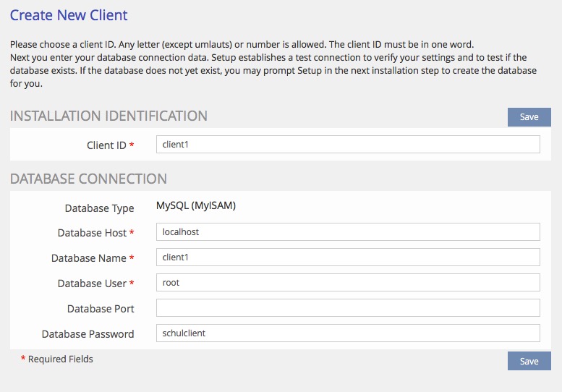The image size is (562, 392).
Task: Click the "Database Type" label
Action: click(x=99, y=208)
